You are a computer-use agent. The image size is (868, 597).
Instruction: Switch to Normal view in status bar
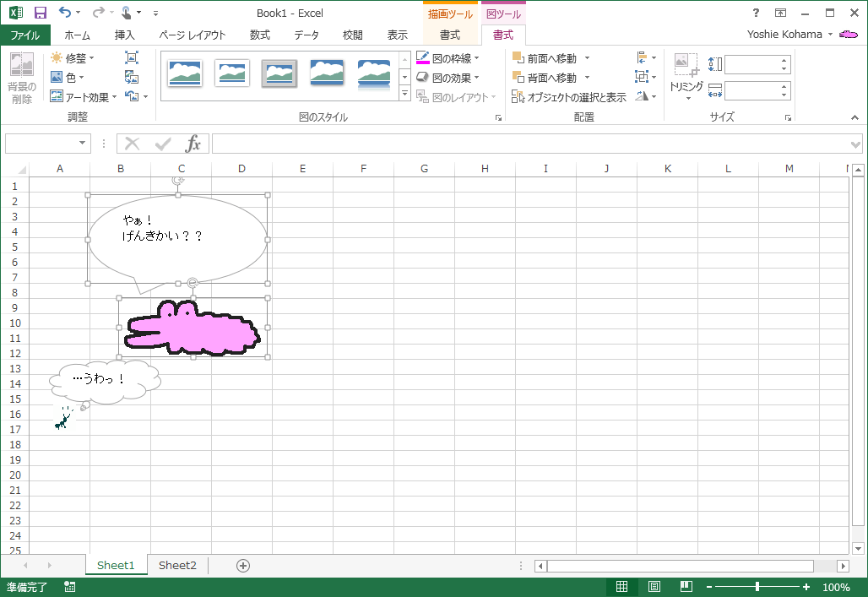[621, 587]
